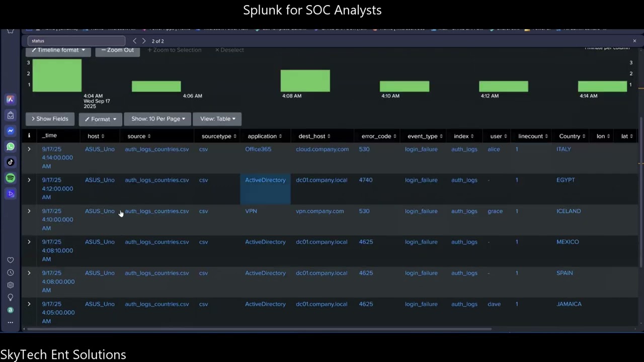Open the settings gear in the sidebar
644x362 pixels.
tap(10, 285)
